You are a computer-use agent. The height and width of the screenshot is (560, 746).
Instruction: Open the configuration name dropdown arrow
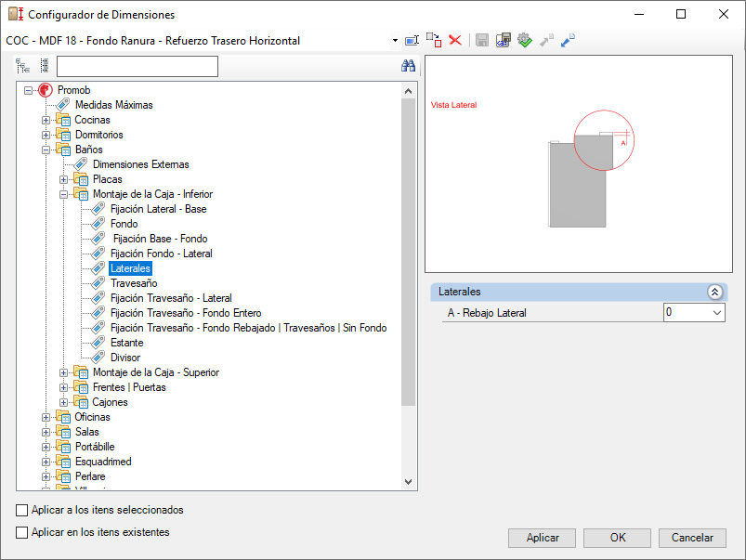click(395, 41)
